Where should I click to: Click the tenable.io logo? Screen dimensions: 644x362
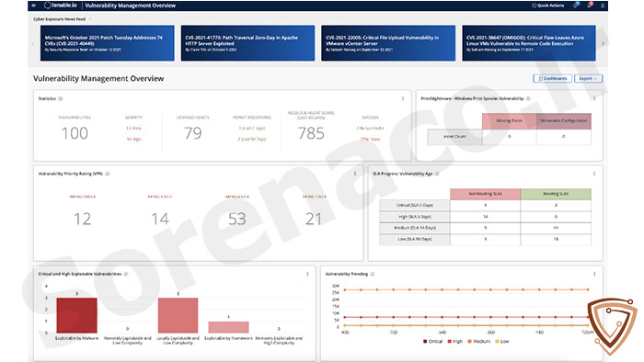61,6
